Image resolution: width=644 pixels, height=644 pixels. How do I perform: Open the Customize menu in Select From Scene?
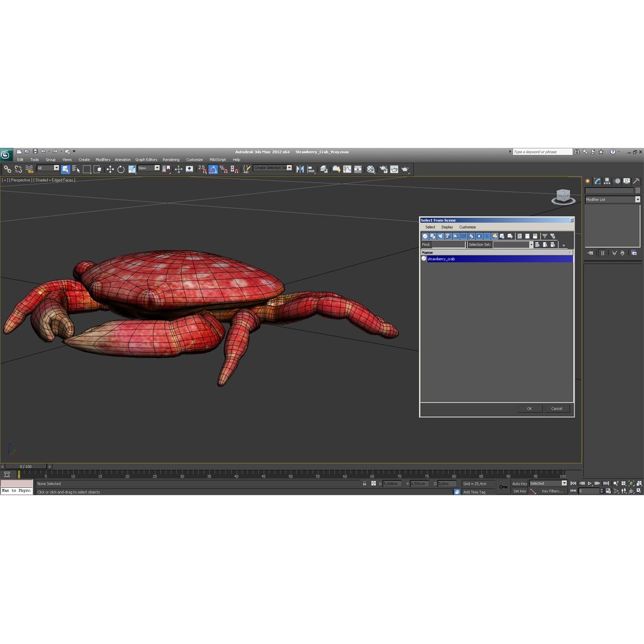point(467,227)
